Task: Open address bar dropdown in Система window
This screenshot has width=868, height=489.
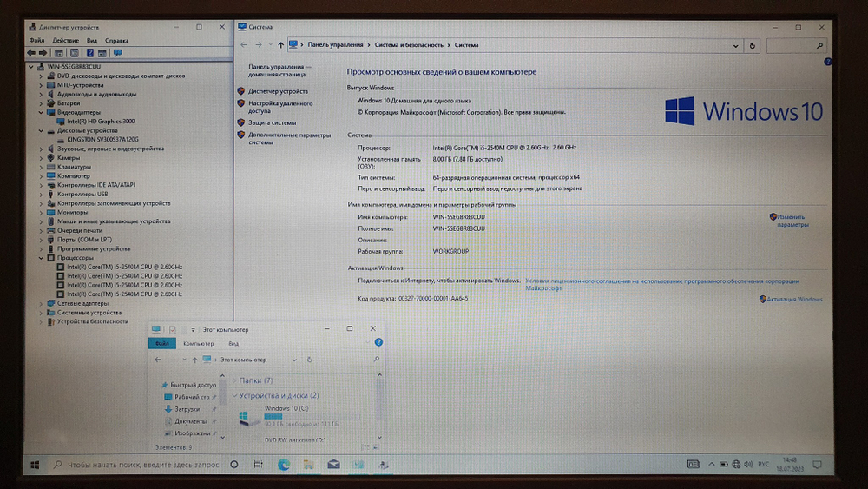Action: point(735,46)
